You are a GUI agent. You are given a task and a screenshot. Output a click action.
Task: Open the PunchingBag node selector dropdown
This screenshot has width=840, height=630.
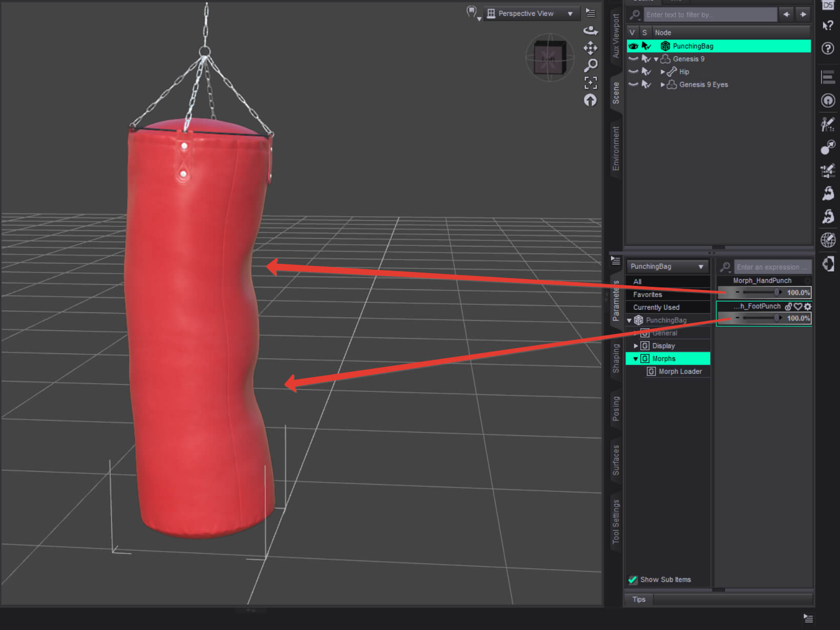(667, 266)
